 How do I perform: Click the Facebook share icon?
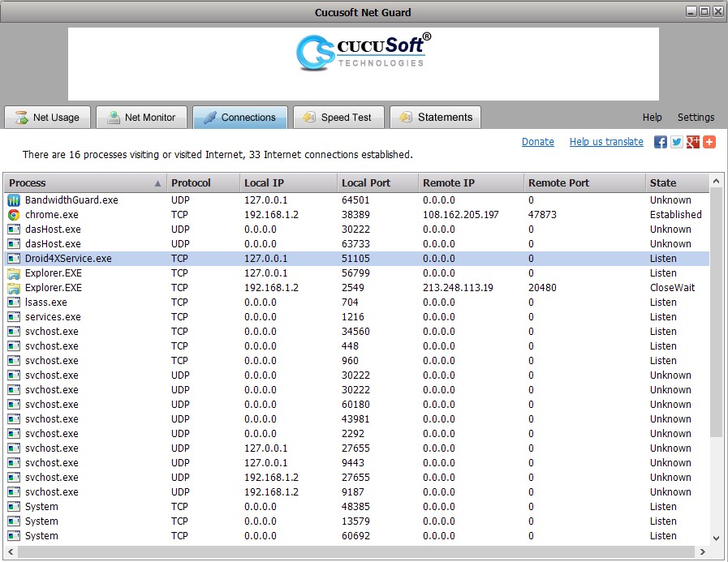(x=660, y=142)
